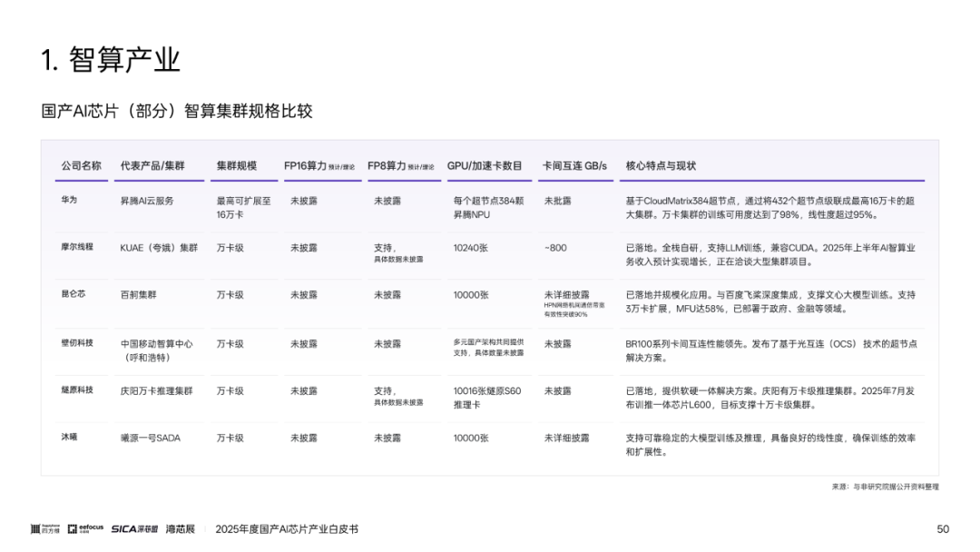980x552 pixels.
Task: Select the company name '摩尔线程'
Action: pos(77,247)
